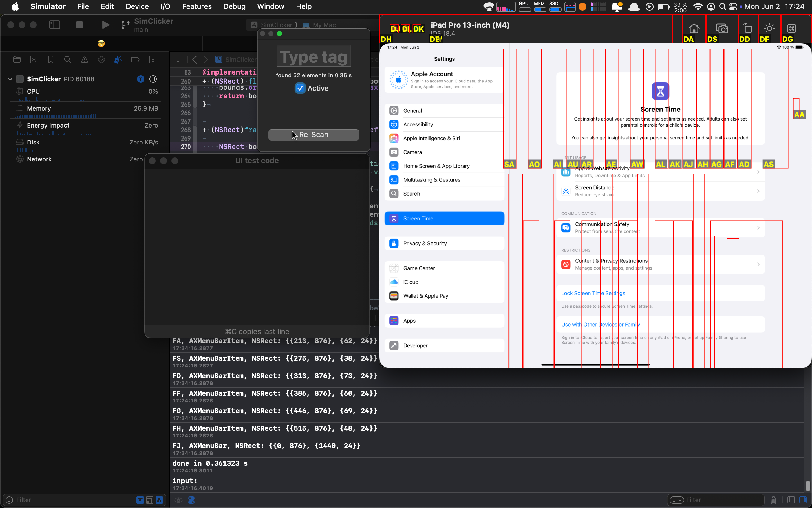Open the Features menu
Screen dimensions: 812x508
pos(197,6)
